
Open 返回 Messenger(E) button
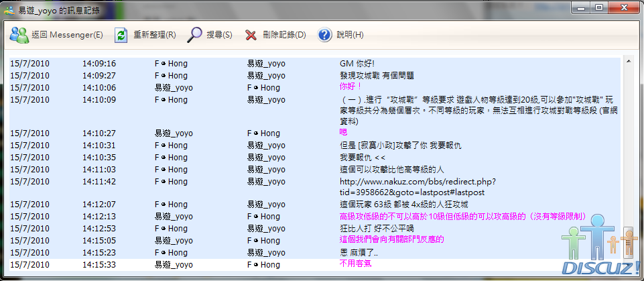(56, 35)
